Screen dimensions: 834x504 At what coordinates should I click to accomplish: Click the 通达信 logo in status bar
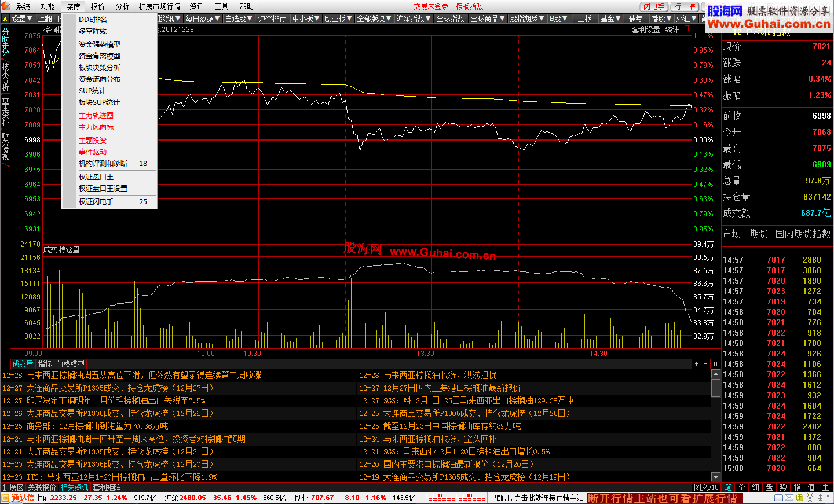(17, 498)
